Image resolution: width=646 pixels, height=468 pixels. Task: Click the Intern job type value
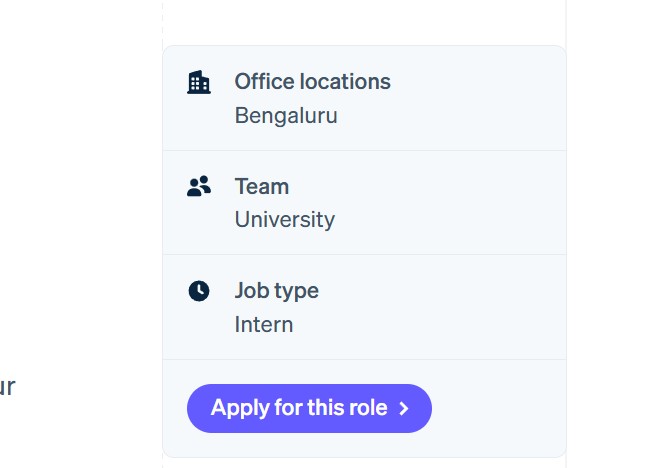point(264,324)
